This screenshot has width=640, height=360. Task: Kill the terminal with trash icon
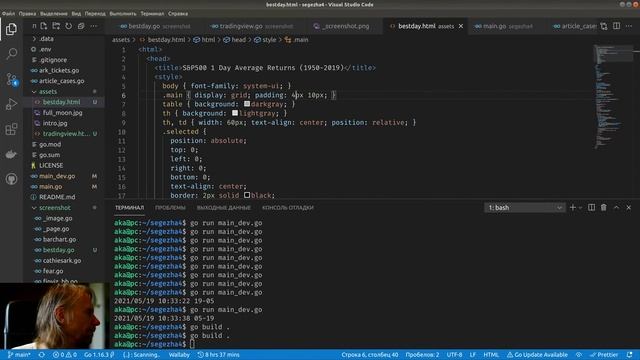[604, 207]
